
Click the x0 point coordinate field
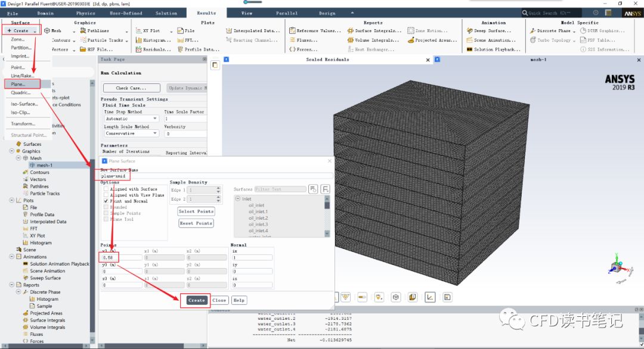click(122, 257)
